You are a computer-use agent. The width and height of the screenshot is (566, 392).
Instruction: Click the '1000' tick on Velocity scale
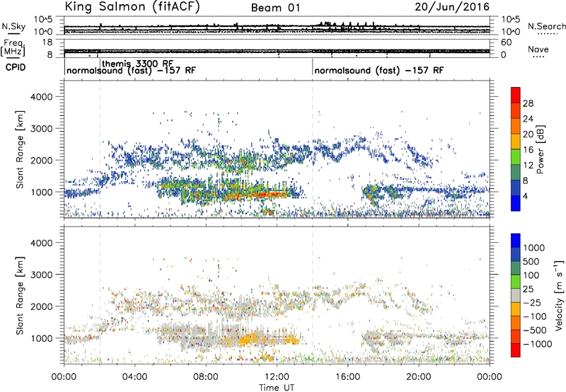pos(533,248)
